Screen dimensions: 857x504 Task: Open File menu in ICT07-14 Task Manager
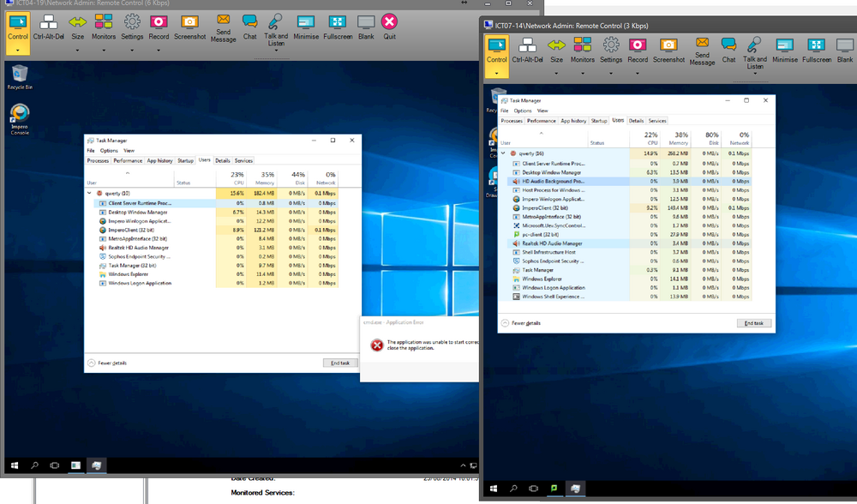pyautogui.click(x=505, y=111)
